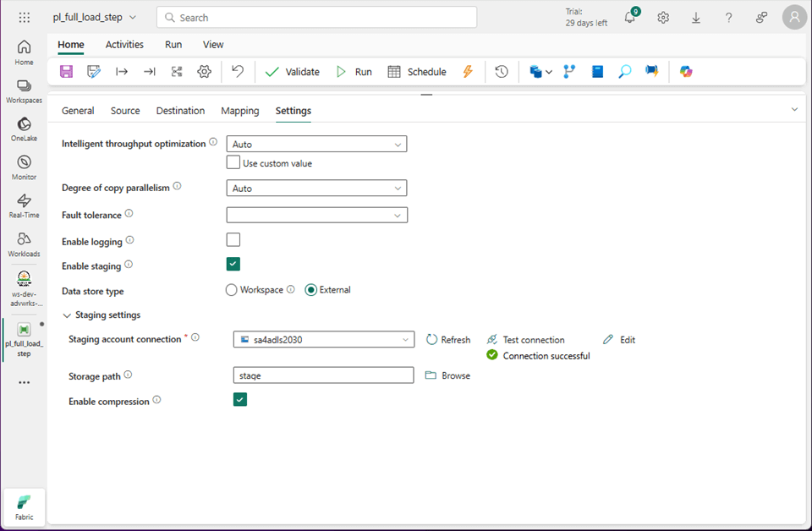Enable the logging checkbox
The height and width of the screenshot is (531, 812).
233,240
